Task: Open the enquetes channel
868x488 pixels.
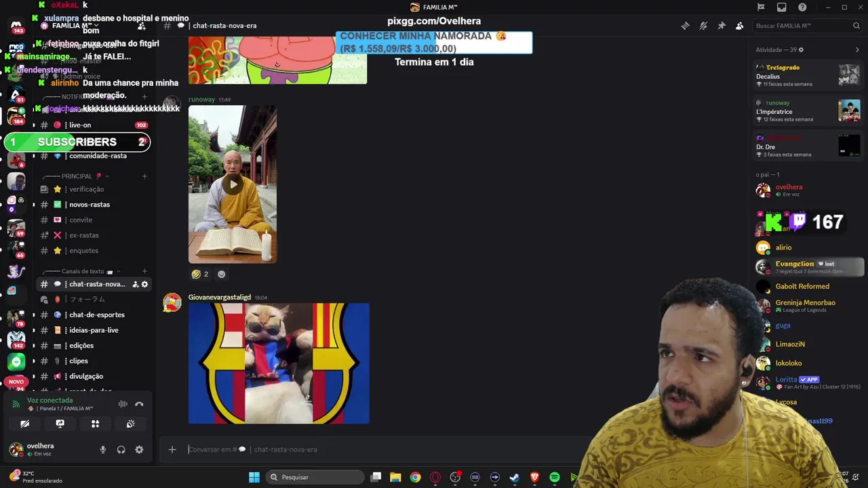Action: 92,251
